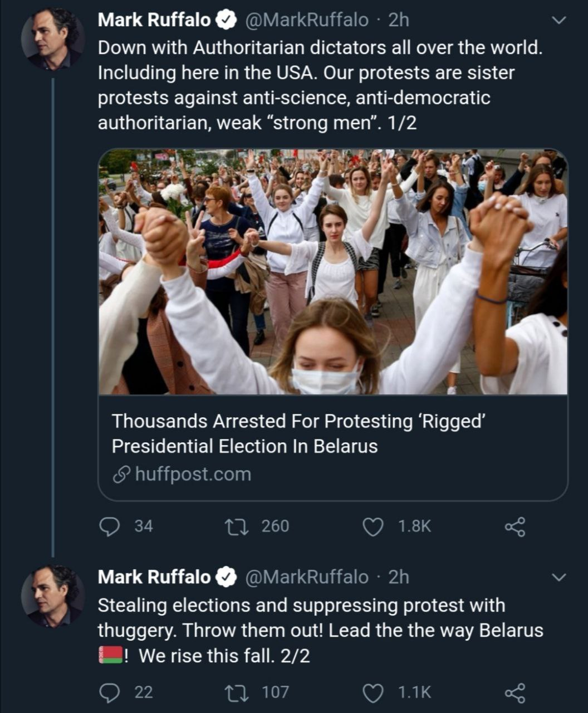
Task: Open Mark Ruffalo's avatar on second tweet
Action: 53,596
